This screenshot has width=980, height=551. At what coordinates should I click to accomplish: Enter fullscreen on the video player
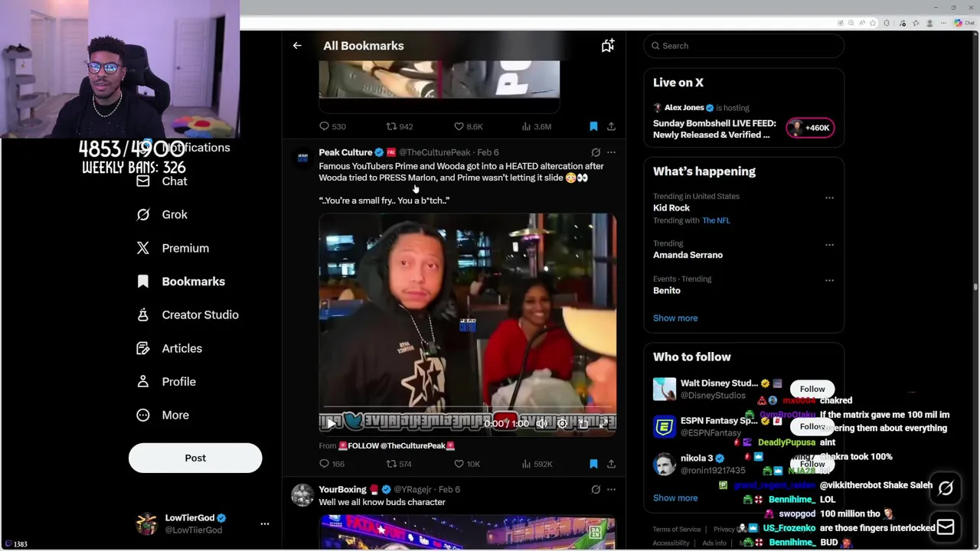pos(604,423)
